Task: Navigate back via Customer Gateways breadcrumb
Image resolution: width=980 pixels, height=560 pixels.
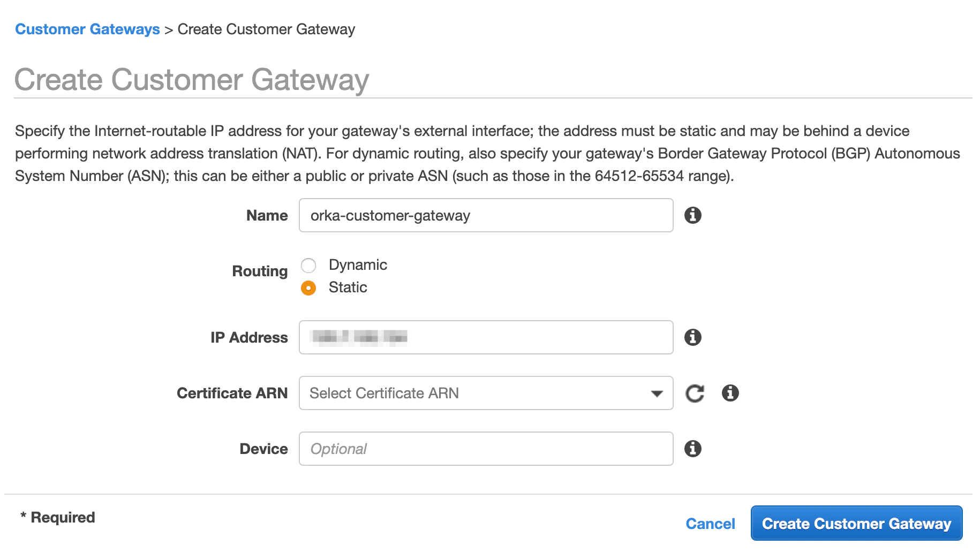Action: pyautogui.click(x=87, y=29)
